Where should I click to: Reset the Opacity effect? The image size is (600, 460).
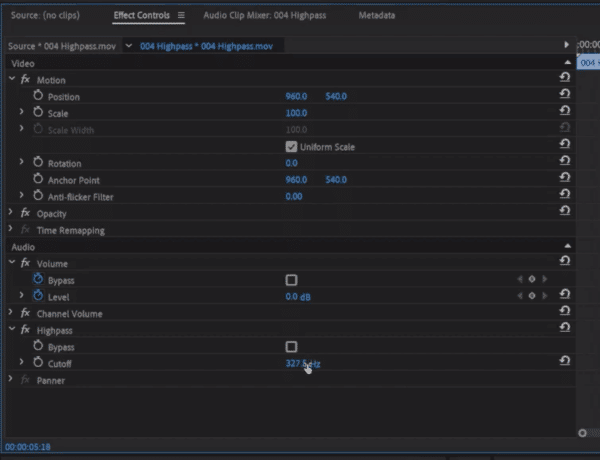pyautogui.click(x=565, y=210)
